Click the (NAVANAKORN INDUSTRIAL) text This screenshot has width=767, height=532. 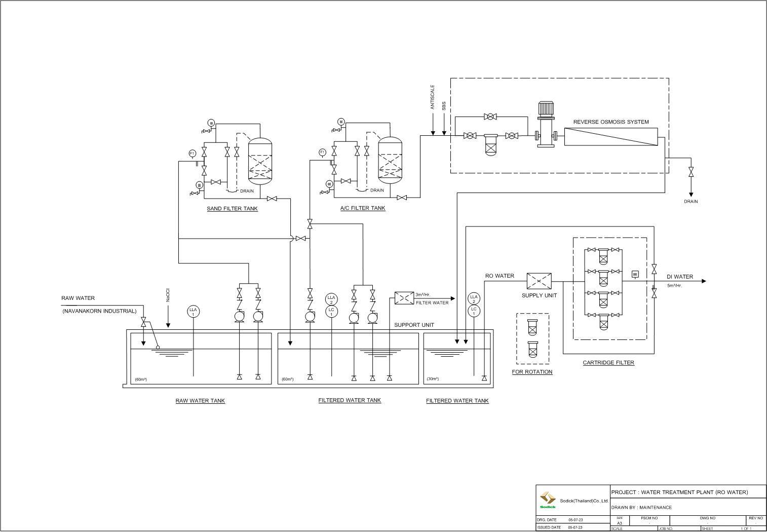point(99,311)
